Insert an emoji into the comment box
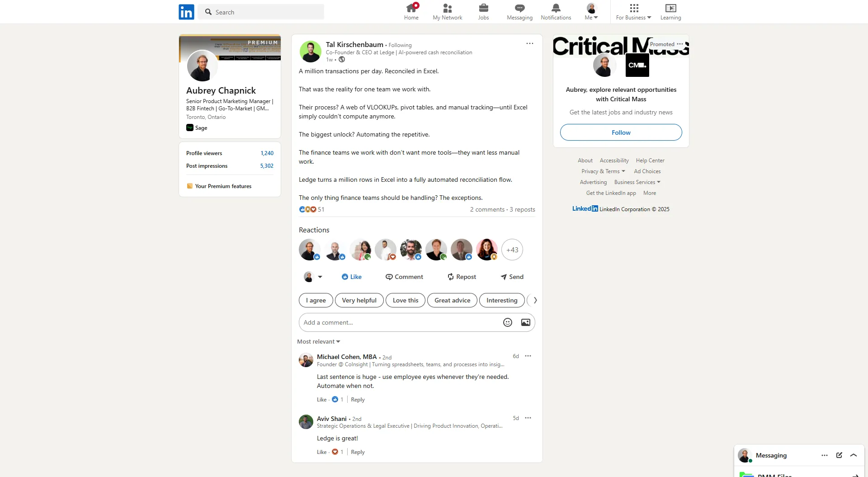Screen dimensions: 868x477 (x=507, y=322)
